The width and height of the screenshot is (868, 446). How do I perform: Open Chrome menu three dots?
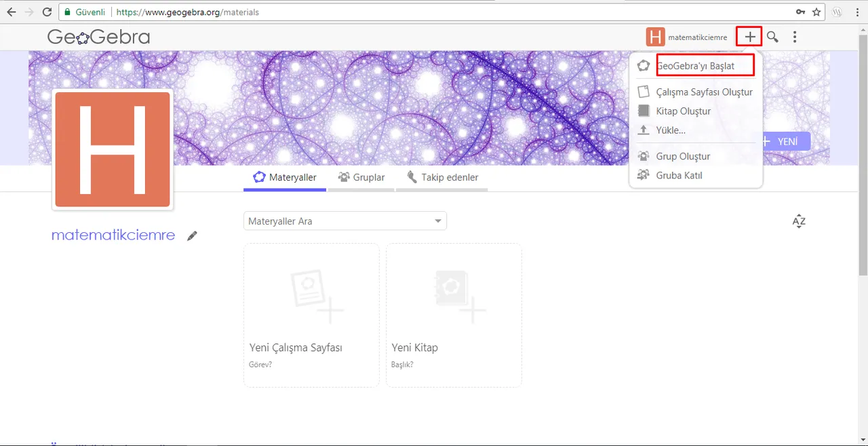[856, 12]
